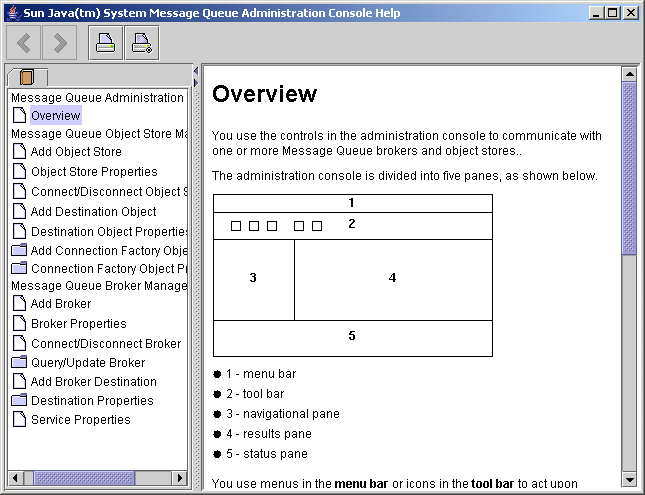Select Connection Factory Object Properties topic
This screenshot has height=495, width=645.
[109, 269]
